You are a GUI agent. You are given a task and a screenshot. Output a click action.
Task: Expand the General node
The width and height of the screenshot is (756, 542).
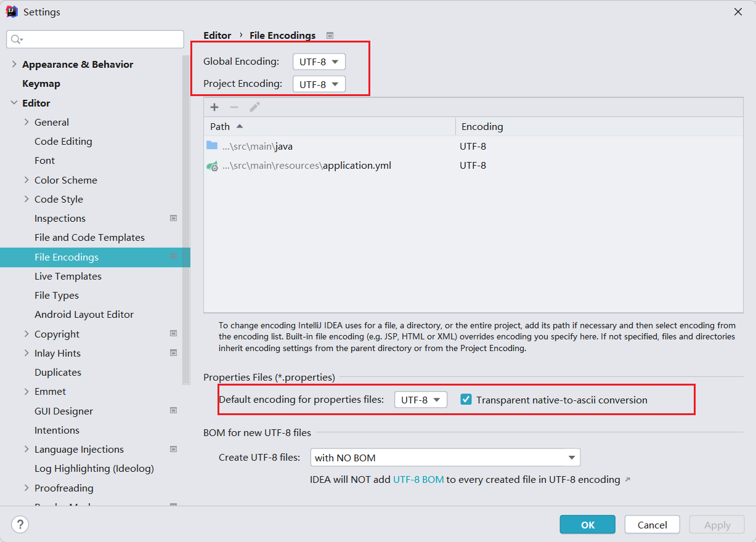pyautogui.click(x=26, y=122)
